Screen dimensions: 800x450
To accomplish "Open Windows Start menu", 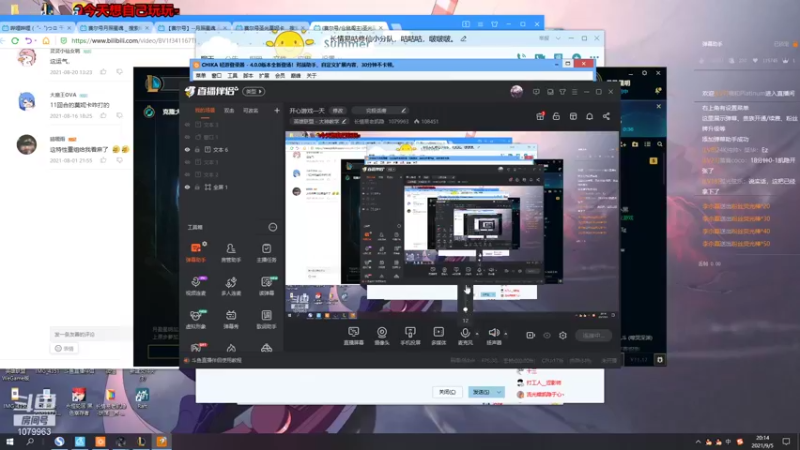I will pos(10,441).
